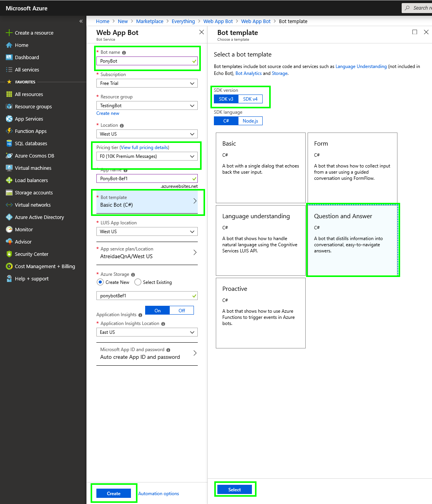The image size is (432, 504).
Task: Click the Home house icon in sidebar
Action: pos(9,45)
